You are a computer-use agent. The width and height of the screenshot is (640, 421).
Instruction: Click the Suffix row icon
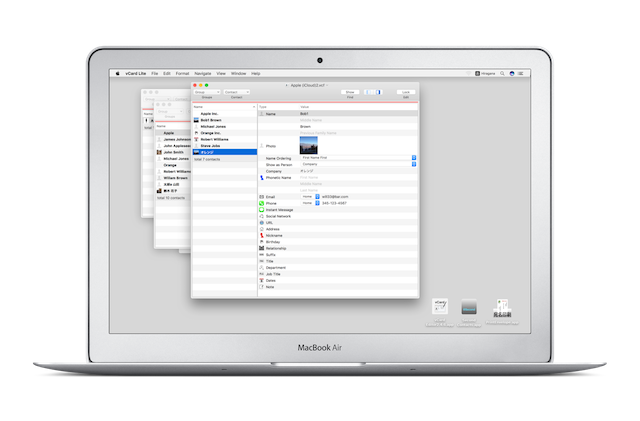262,255
